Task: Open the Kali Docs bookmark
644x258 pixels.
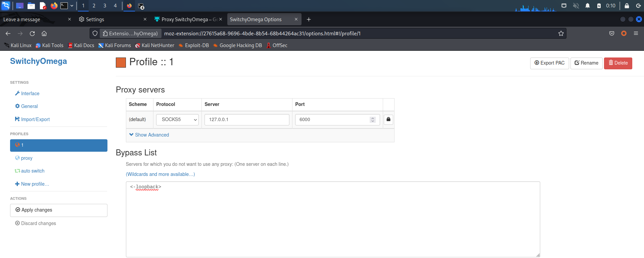Action: (x=81, y=45)
